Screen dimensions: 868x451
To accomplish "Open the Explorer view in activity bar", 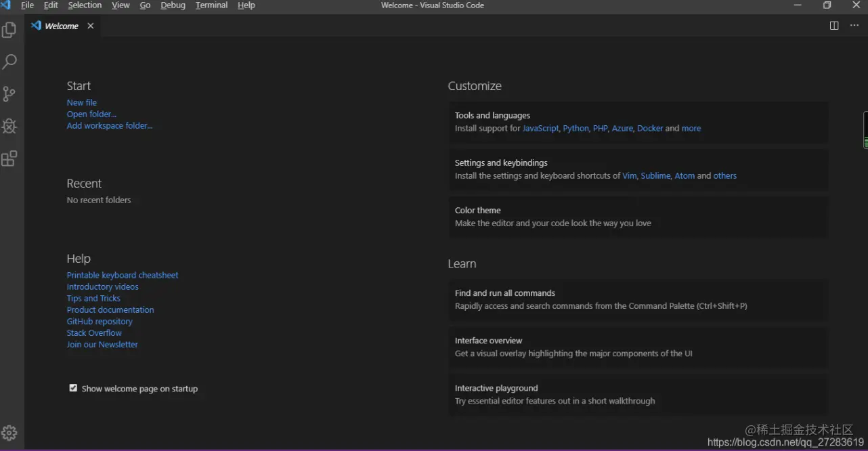I will 9,30.
